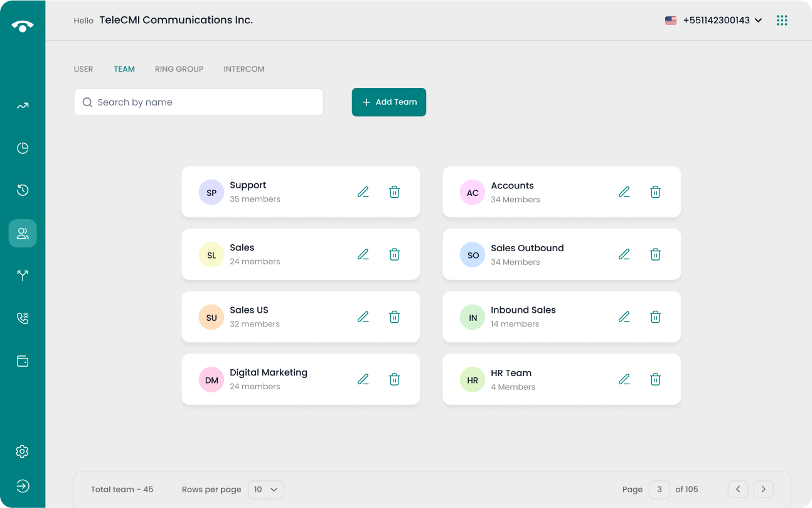Open the analytics trend icon in sidebar
Viewport: 812px width, 508px height.
[23, 106]
